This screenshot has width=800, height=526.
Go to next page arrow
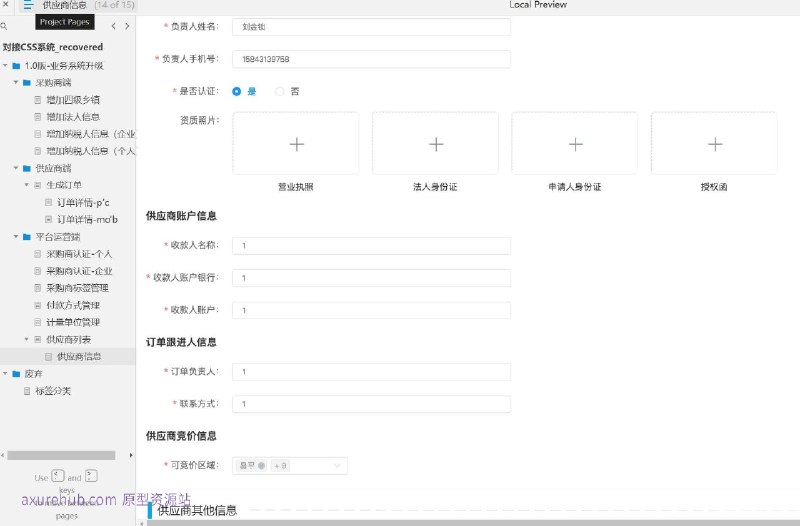tap(127, 26)
